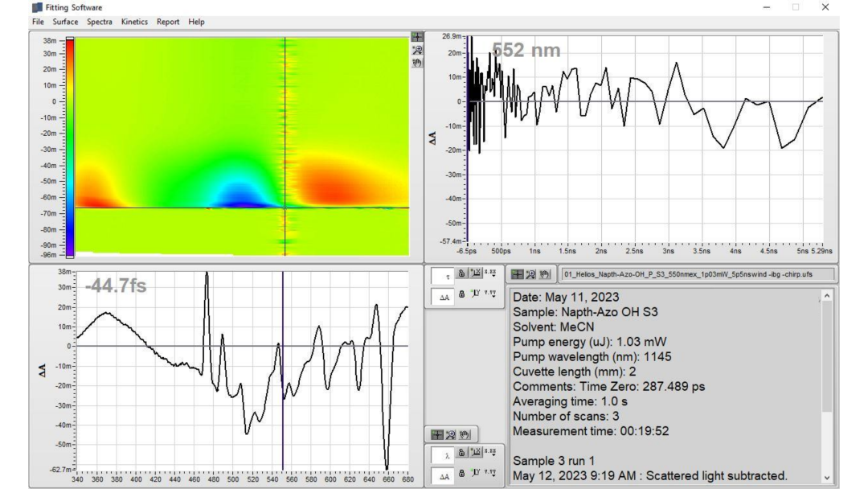Click the -62.7m bottom label on the spectrum ΔA axis
The image size is (868, 489).
click(61, 470)
